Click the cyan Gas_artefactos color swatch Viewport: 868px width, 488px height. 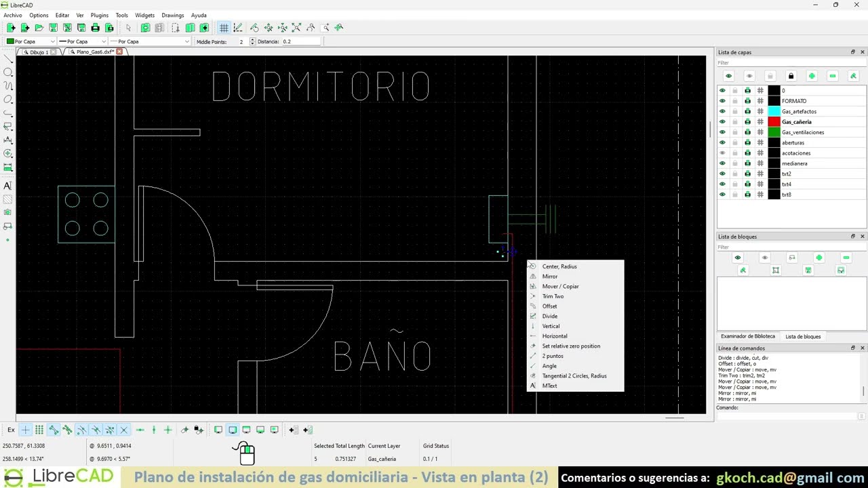click(x=774, y=111)
